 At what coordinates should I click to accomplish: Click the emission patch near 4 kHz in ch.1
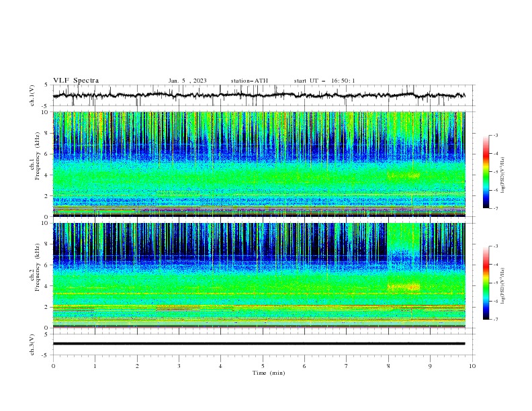[x=404, y=176]
